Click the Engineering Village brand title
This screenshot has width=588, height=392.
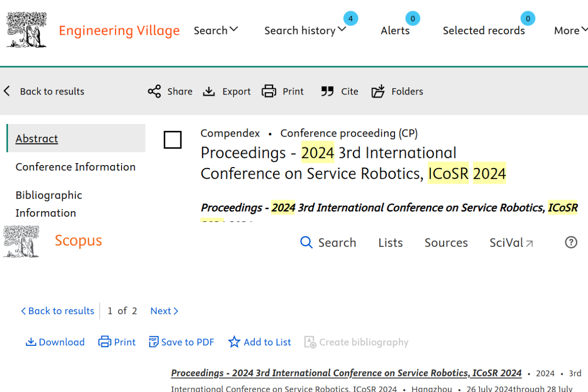tap(119, 30)
